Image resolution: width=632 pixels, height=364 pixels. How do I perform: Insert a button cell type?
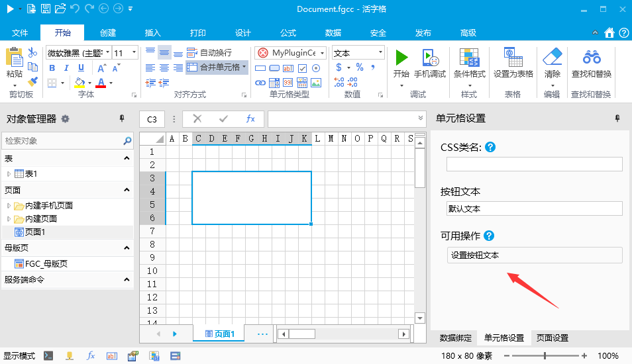pyautogui.click(x=274, y=68)
